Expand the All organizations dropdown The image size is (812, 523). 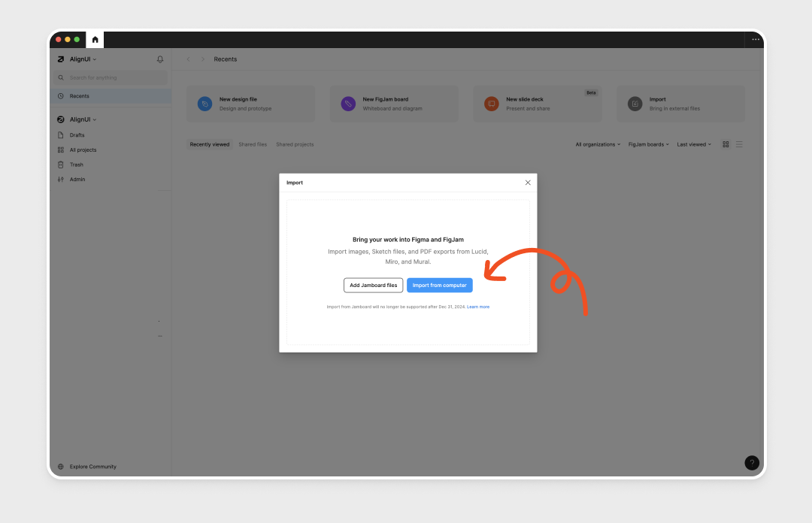pyautogui.click(x=598, y=144)
